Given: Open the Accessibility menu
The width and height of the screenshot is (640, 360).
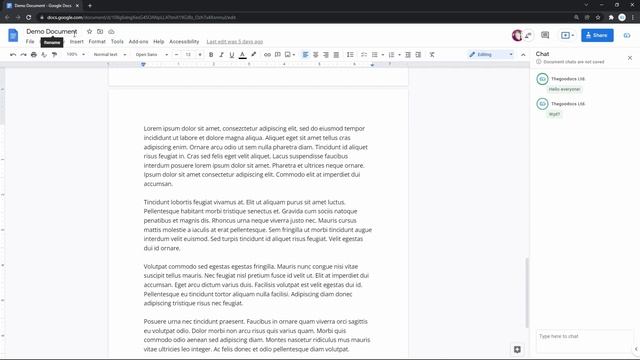Looking at the screenshot, I should point(184,42).
